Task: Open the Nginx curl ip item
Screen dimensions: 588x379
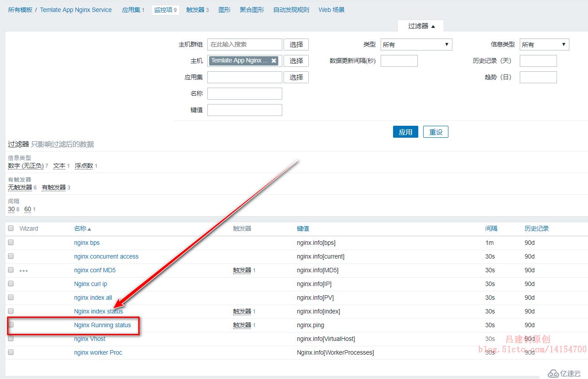Action: point(90,284)
